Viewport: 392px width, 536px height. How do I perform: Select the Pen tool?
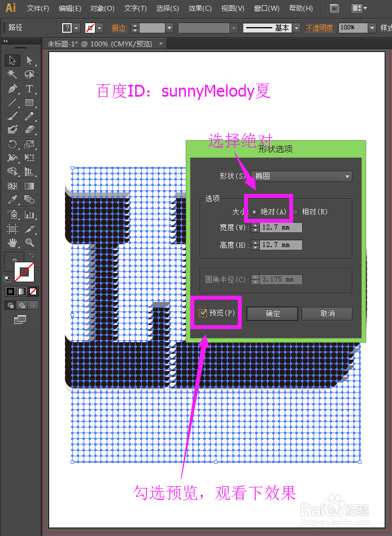coord(12,89)
